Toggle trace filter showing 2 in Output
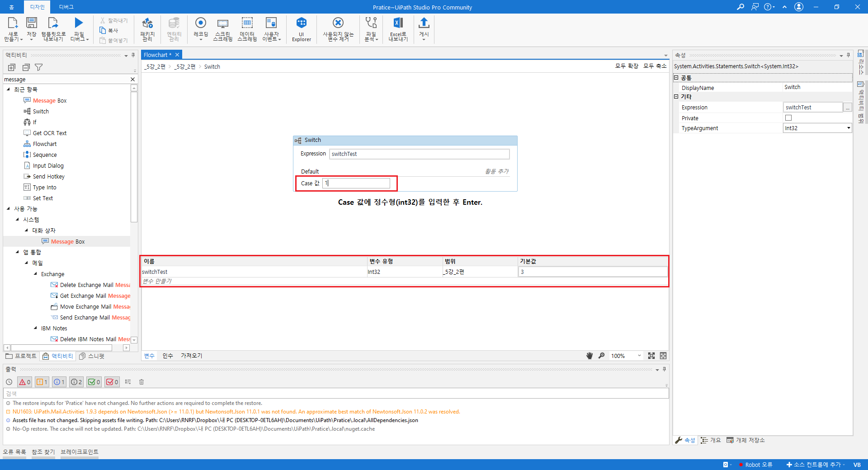The image size is (868, 470). click(x=76, y=382)
